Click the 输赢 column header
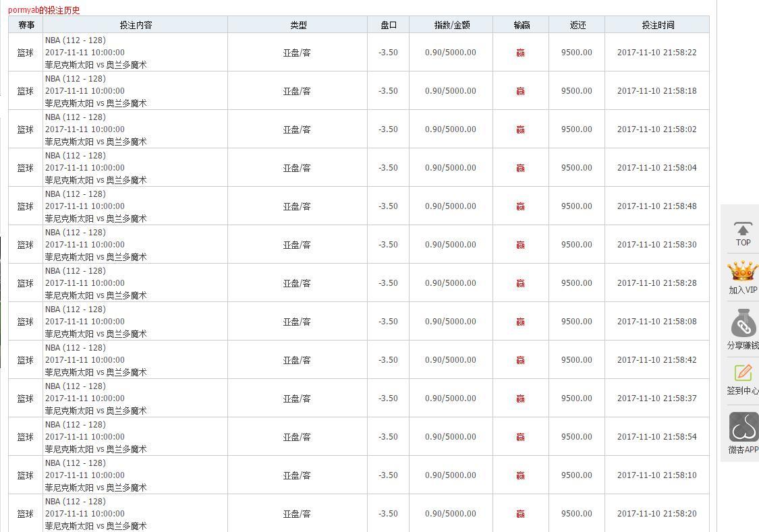 [522, 25]
